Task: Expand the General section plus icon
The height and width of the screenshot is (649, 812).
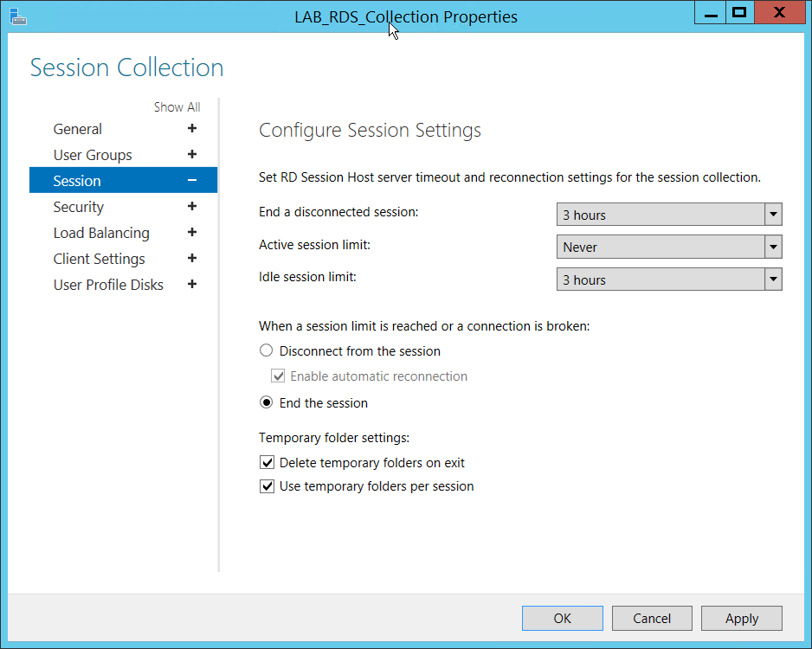Action: (192, 129)
